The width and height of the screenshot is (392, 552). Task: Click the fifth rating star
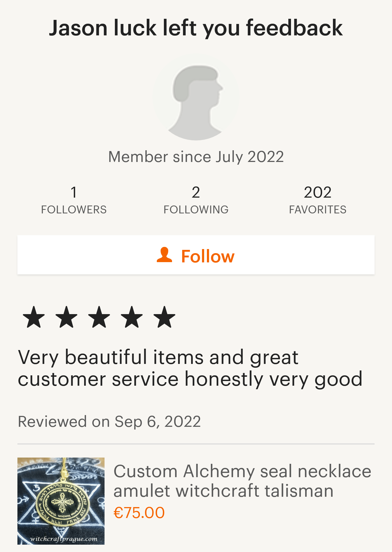164,317
